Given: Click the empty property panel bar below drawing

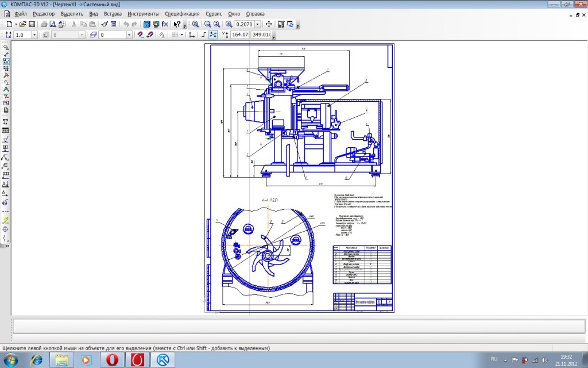Looking at the screenshot, I should click(299, 326).
